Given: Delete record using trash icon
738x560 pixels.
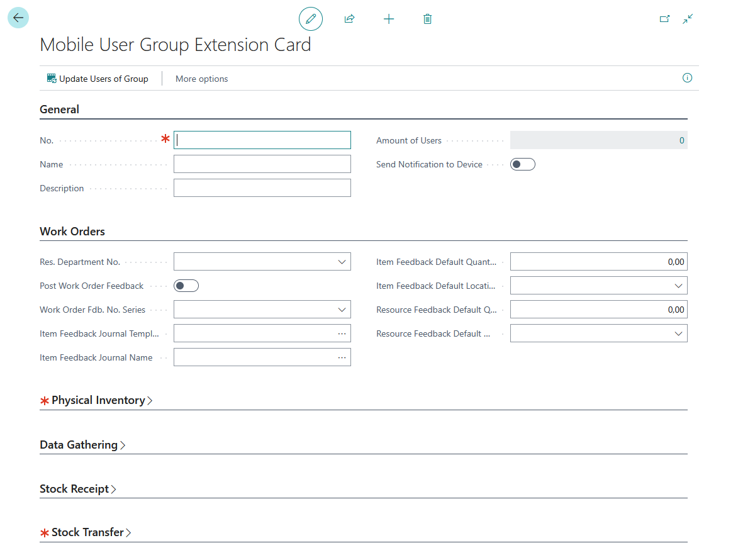Looking at the screenshot, I should click(x=427, y=19).
